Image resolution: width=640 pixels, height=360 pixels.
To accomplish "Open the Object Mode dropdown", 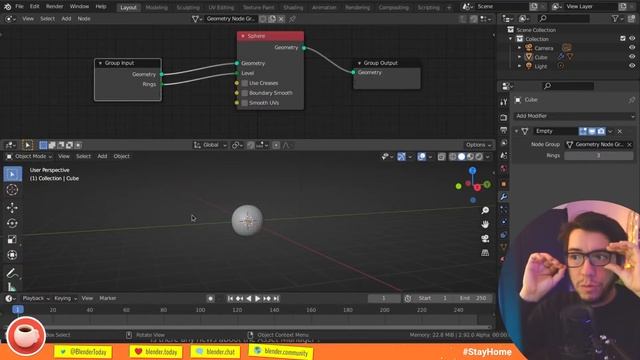I will [x=29, y=157].
